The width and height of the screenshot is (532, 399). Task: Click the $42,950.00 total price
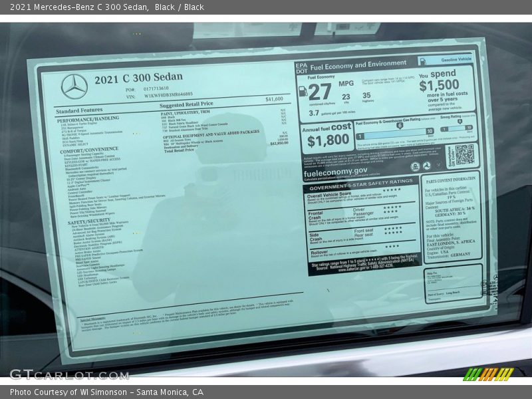(x=279, y=143)
